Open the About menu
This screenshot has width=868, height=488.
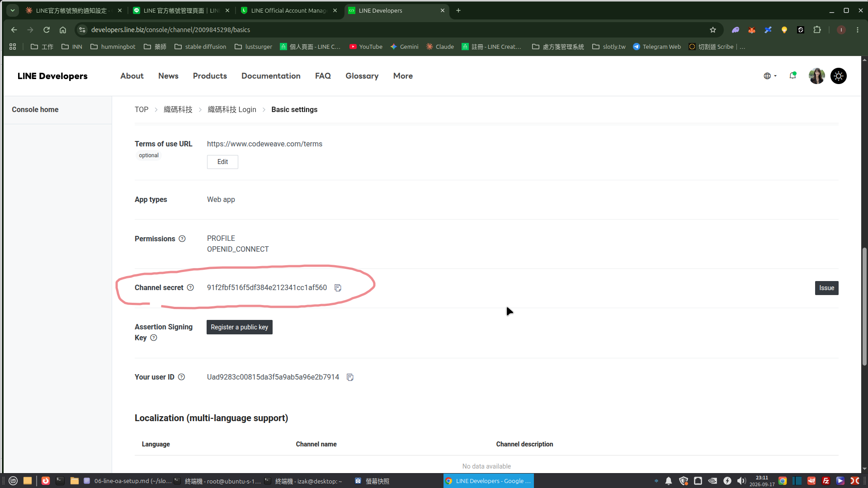(132, 76)
